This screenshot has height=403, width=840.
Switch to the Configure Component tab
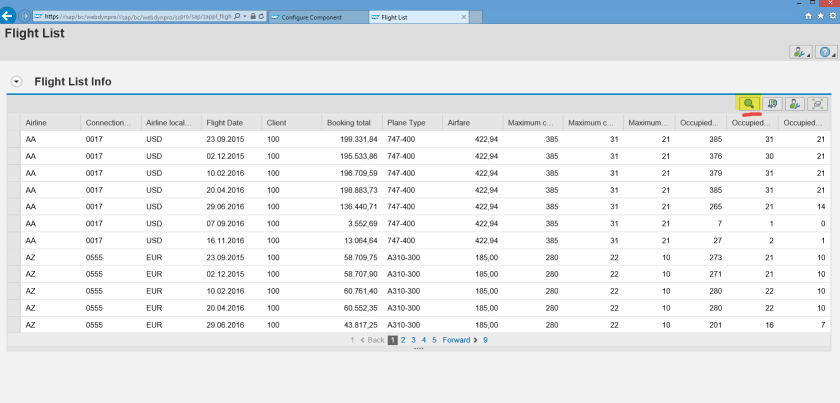[310, 17]
